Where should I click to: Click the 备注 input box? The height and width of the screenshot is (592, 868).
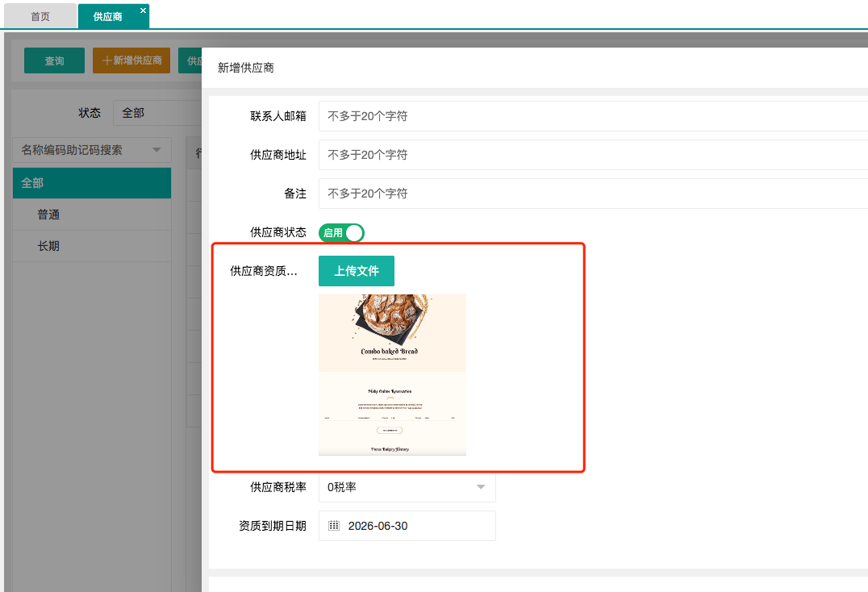click(593, 194)
